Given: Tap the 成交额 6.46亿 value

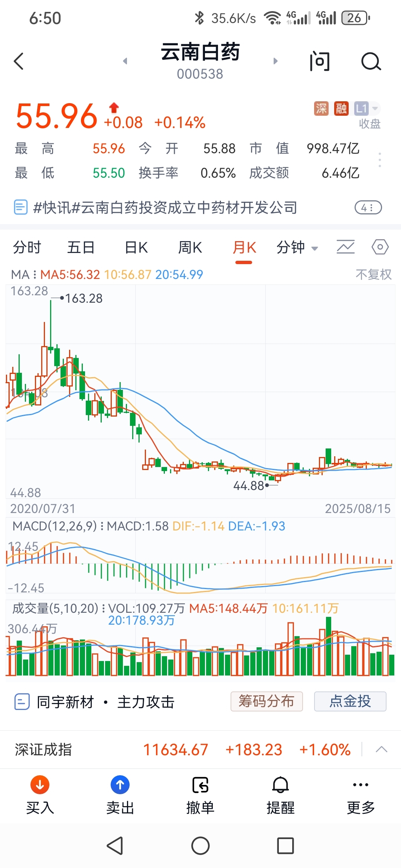Looking at the screenshot, I should pyautogui.click(x=340, y=173).
